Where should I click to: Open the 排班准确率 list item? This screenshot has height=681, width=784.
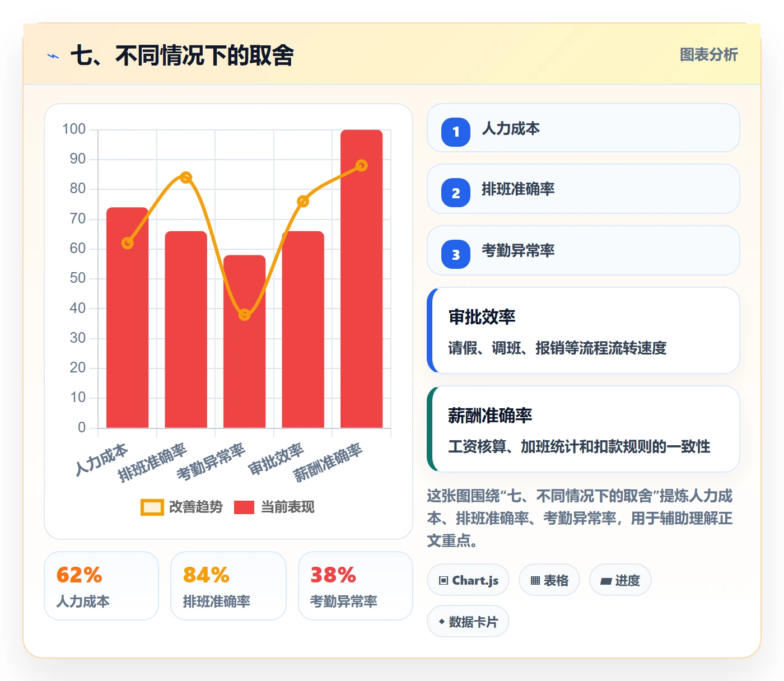coord(584,189)
